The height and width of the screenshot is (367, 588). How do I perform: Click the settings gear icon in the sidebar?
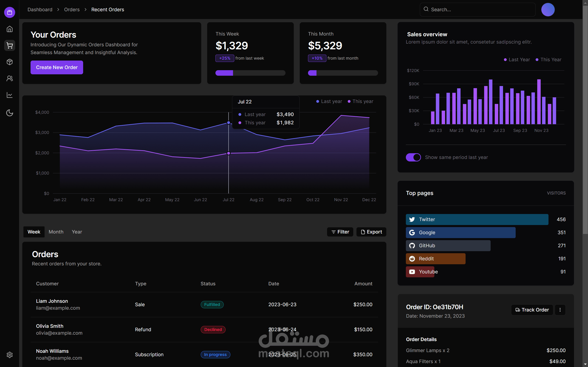click(9, 355)
